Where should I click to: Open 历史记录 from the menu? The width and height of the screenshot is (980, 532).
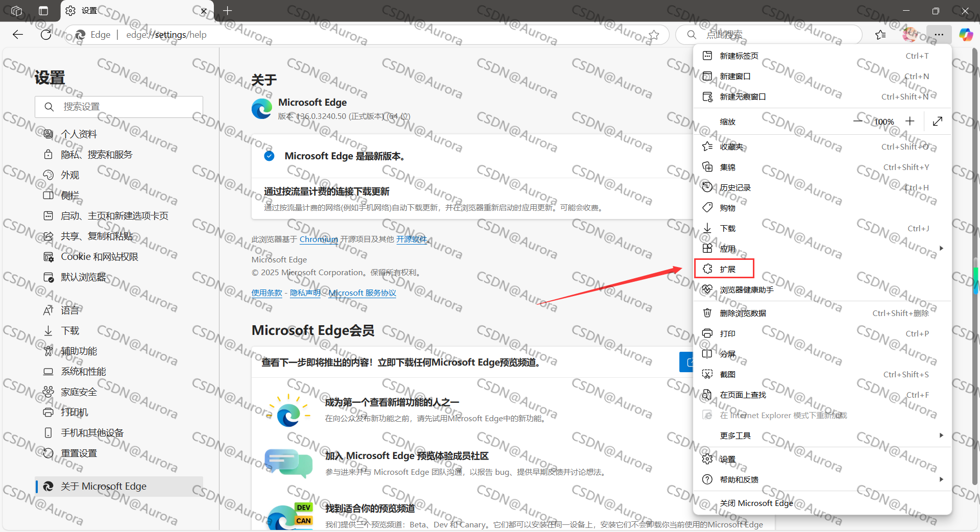click(822, 187)
